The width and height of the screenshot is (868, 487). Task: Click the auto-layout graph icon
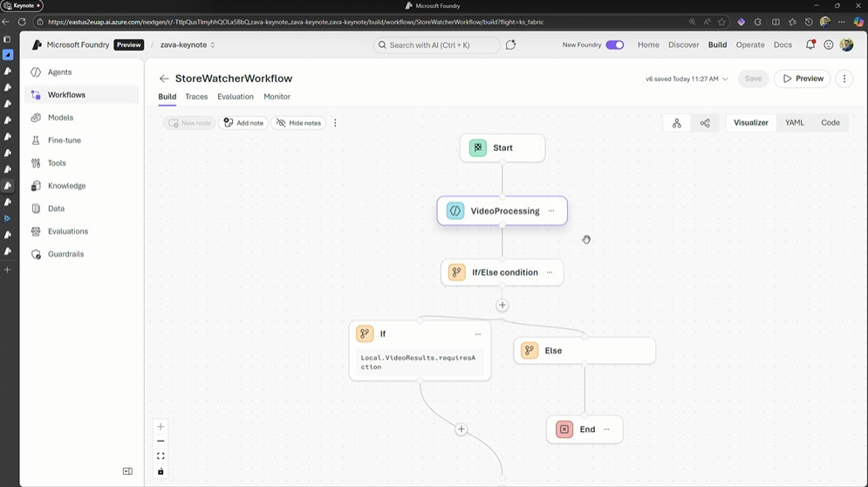(677, 123)
